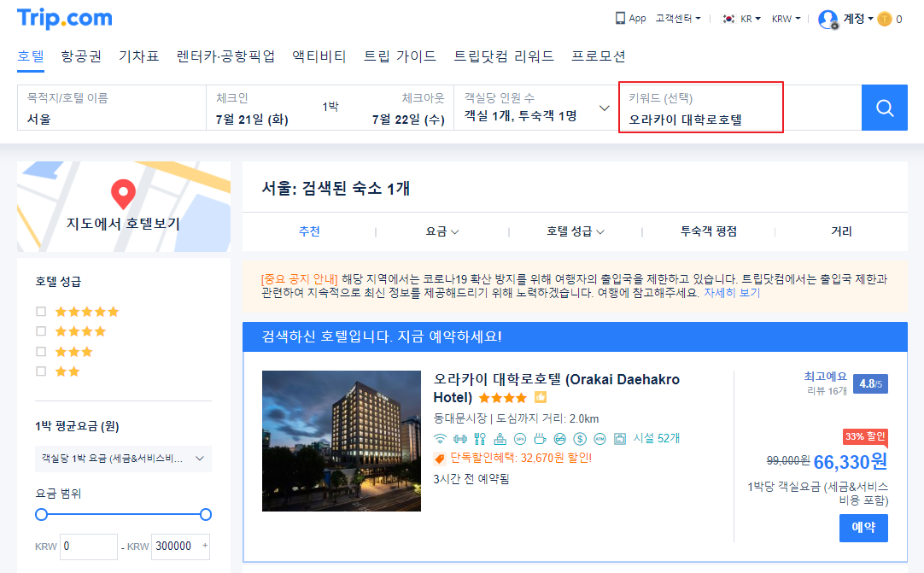Click the left price range slider handle
This screenshot has width=924, height=573.
point(41,515)
